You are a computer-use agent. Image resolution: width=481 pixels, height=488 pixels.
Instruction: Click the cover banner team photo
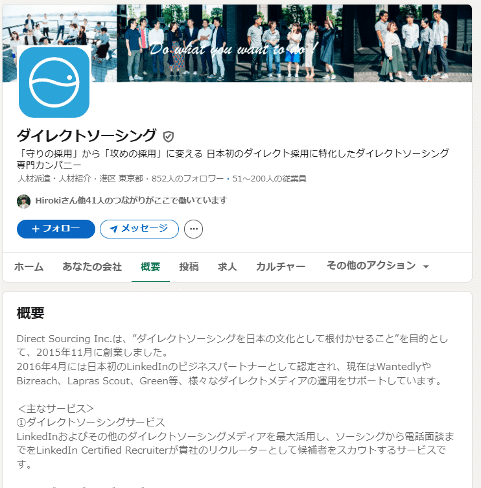pyautogui.click(x=237, y=43)
